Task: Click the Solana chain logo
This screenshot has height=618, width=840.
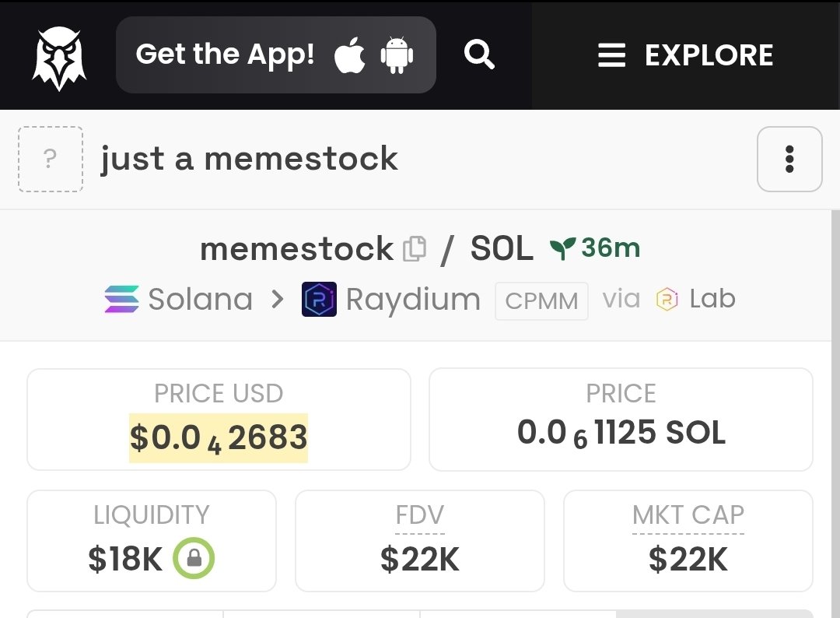Action: 121,299
